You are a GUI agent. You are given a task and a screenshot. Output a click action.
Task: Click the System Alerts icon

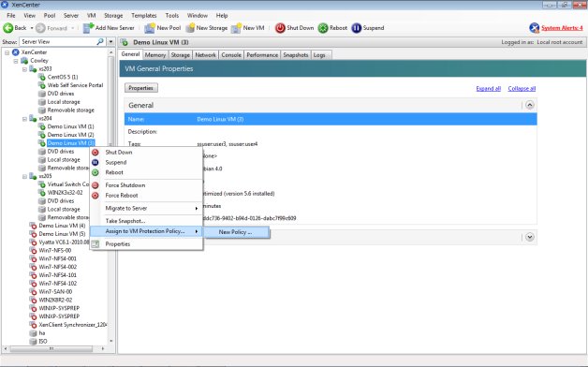tap(534, 28)
